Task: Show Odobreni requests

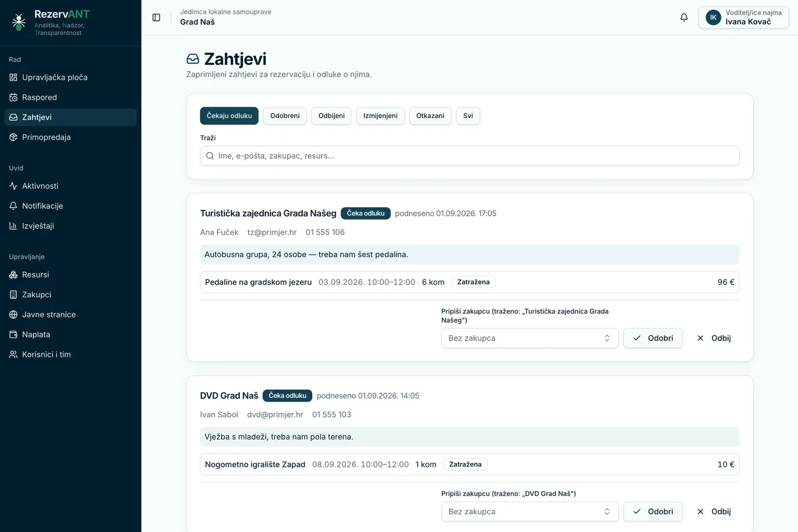Action: [285, 116]
